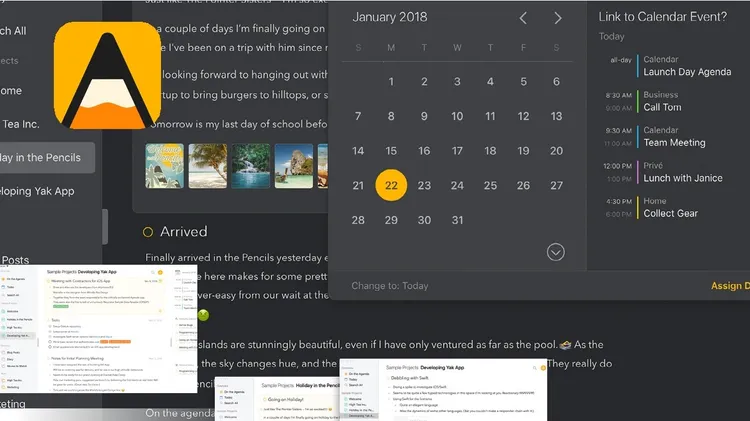Click Change to: Today text

pos(390,286)
